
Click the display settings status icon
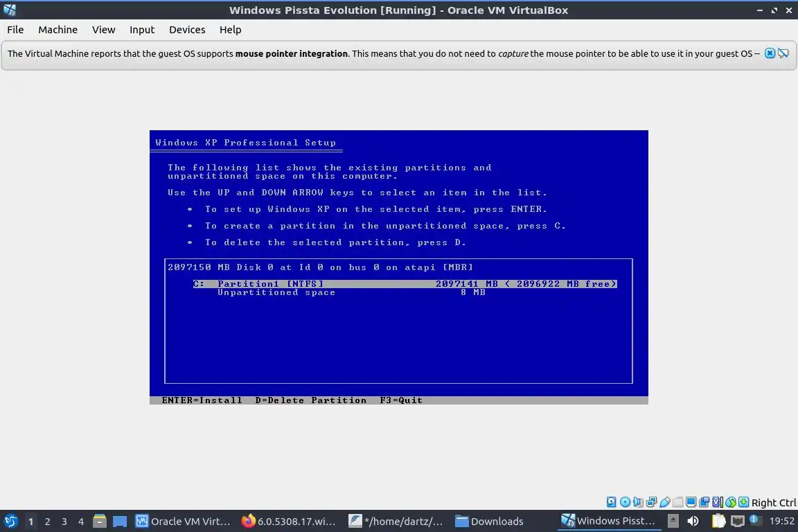[691, 502]
